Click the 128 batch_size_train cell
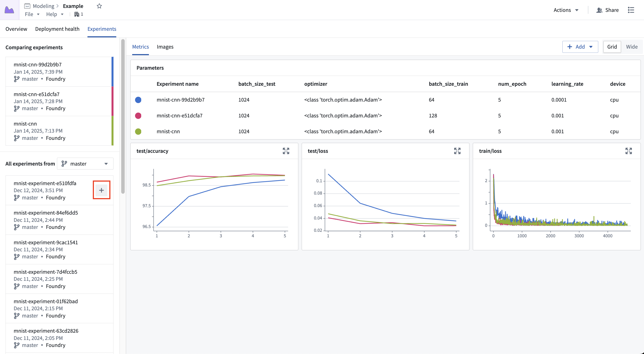Image resolution: width=644 pixels, height=354 pixels. click(x=433, y=115)
